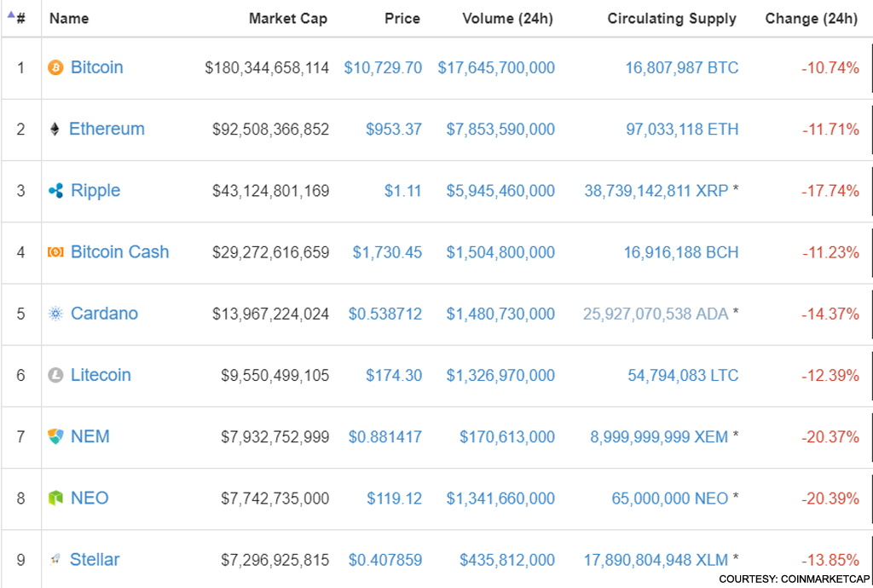The image size is (873, 588).
Task: Click the green NEO logo icon
Action: (x=55, y=498)
